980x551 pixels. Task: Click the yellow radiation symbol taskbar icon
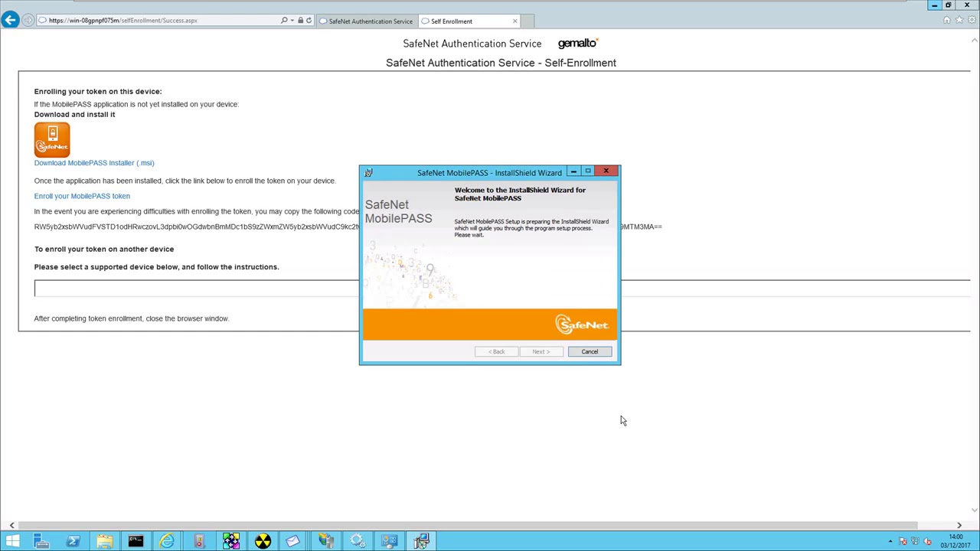pos(263,542)
